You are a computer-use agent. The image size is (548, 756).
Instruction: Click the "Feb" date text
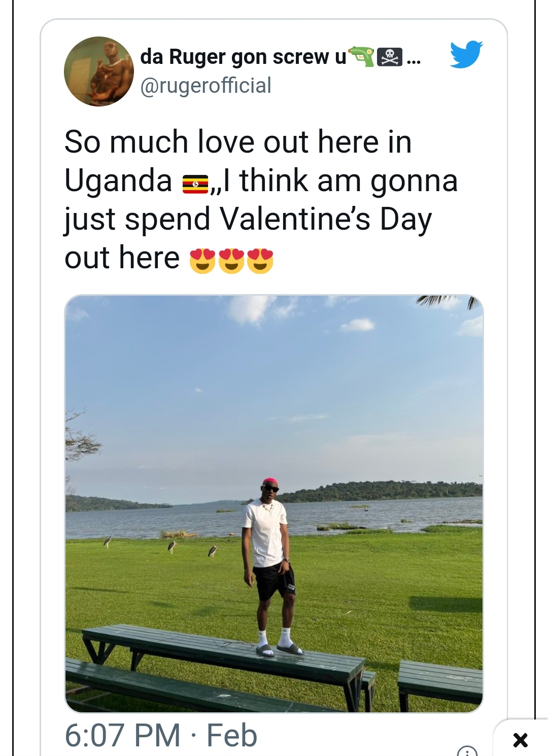pyautogui.click(x=232, y=735)
